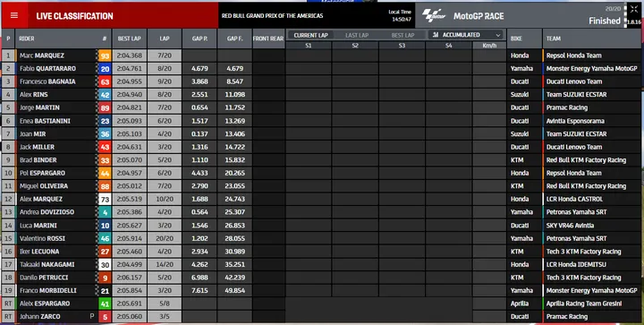Sort by Best Lap column header

(130, 38)
